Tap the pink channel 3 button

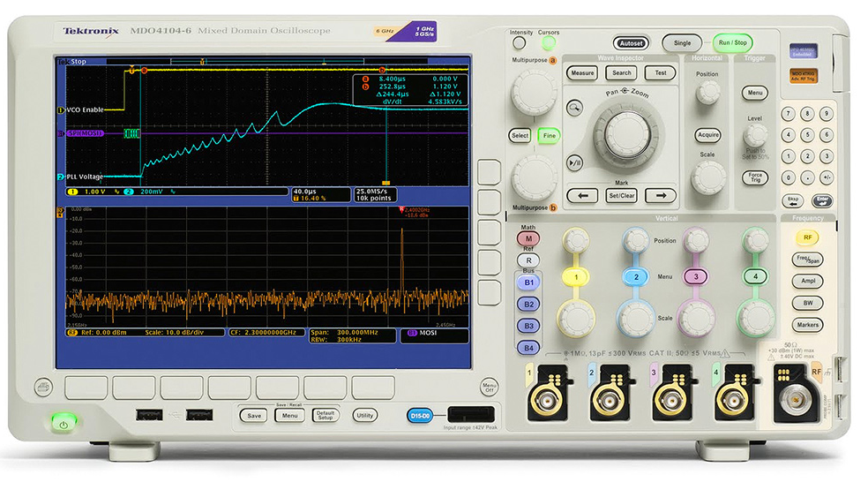point(696,276)
